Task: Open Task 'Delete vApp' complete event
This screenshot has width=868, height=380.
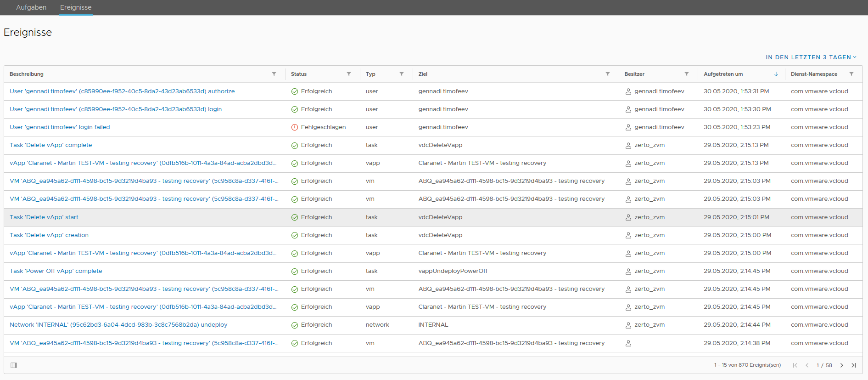Action: pos(51,145)
